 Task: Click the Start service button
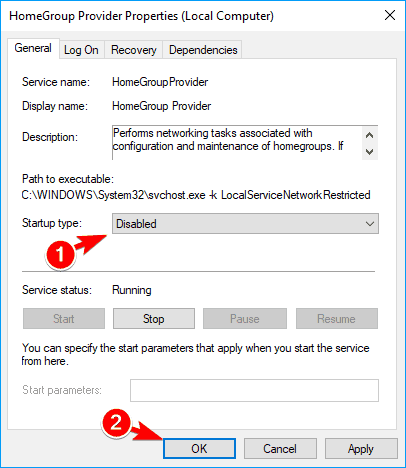[64, 319]
